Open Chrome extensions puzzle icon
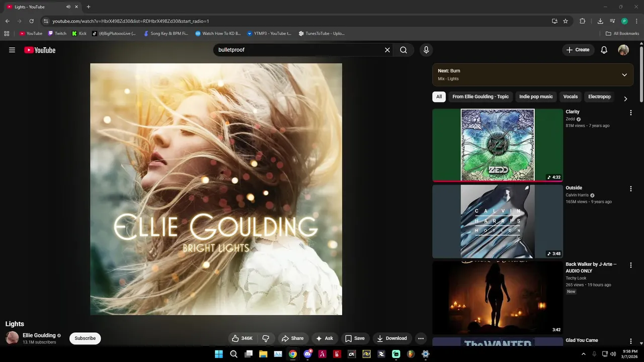The width and height of the screenshot is (644, 362). pyautogui.click(x=583, y=21)
